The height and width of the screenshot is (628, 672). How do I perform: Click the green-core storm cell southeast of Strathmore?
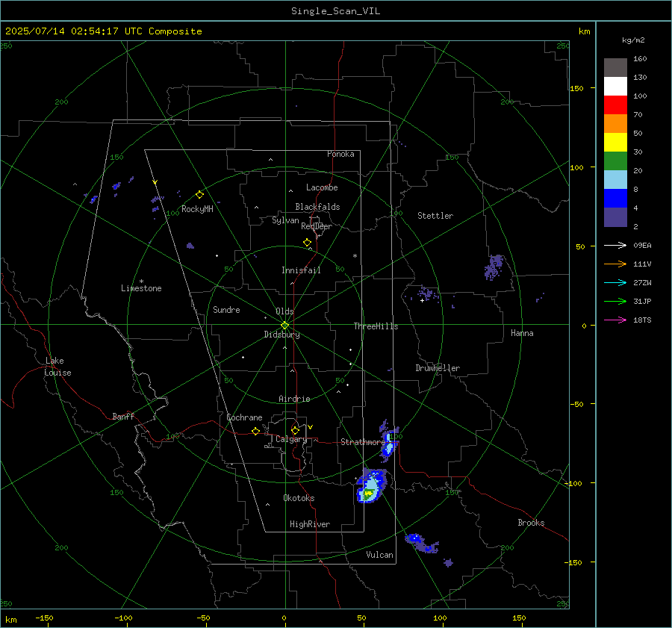click(370, 486)
